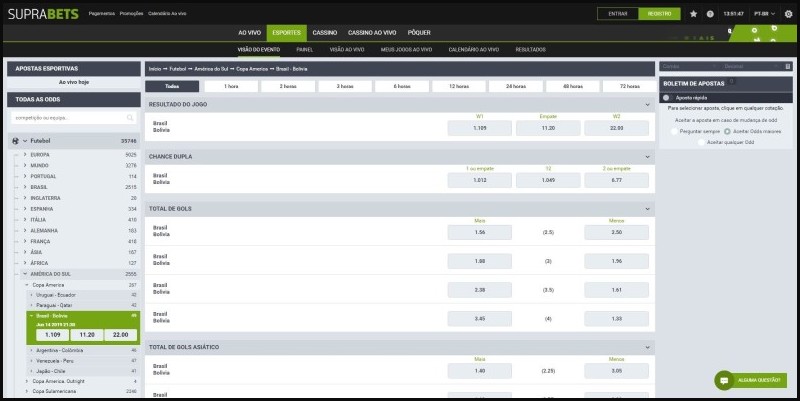Open MEUS JOGOS AO VIVO item

pyautogui.click(x=406, y=49)
